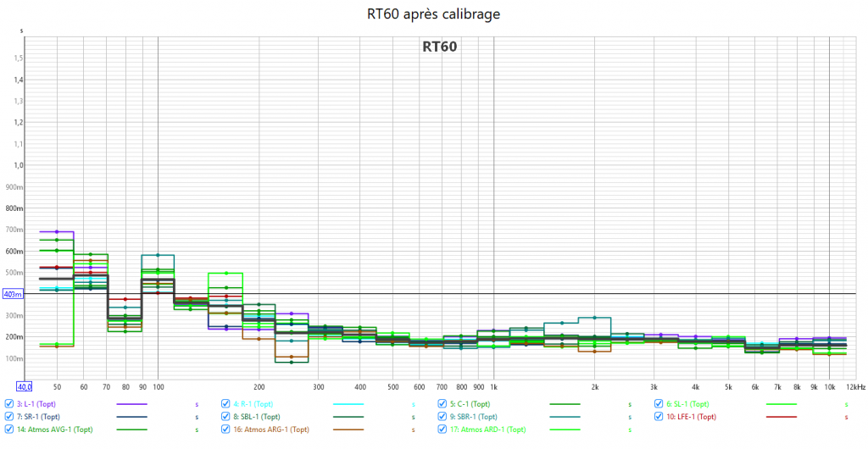The height and width of the screenshot is (449, 868).
Task: Click the purple line swatch for L-1
Action: pyautogui.click(x=131, y=404)
